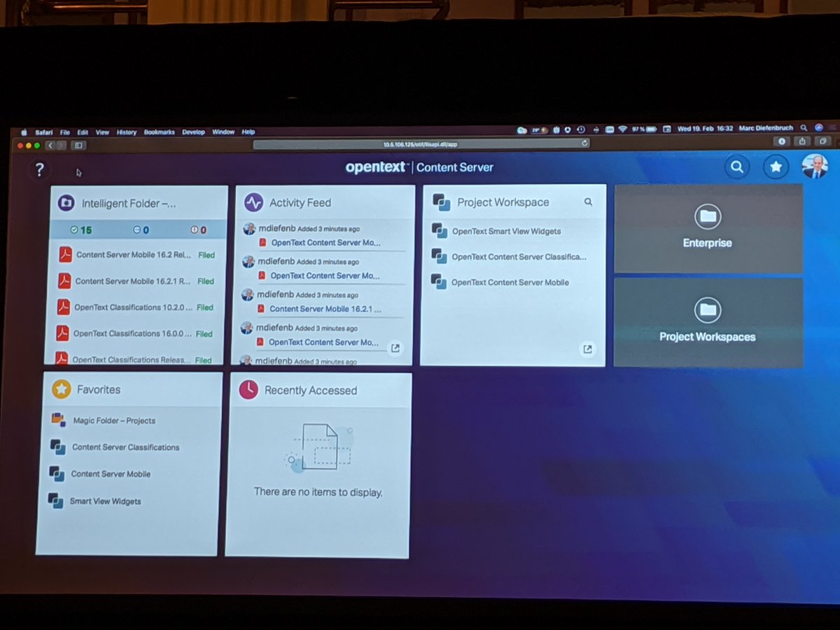Click the Wi-Fi status icon
Image resolution: width=840 pixels, height=630 pixels.
pos(622,129)
